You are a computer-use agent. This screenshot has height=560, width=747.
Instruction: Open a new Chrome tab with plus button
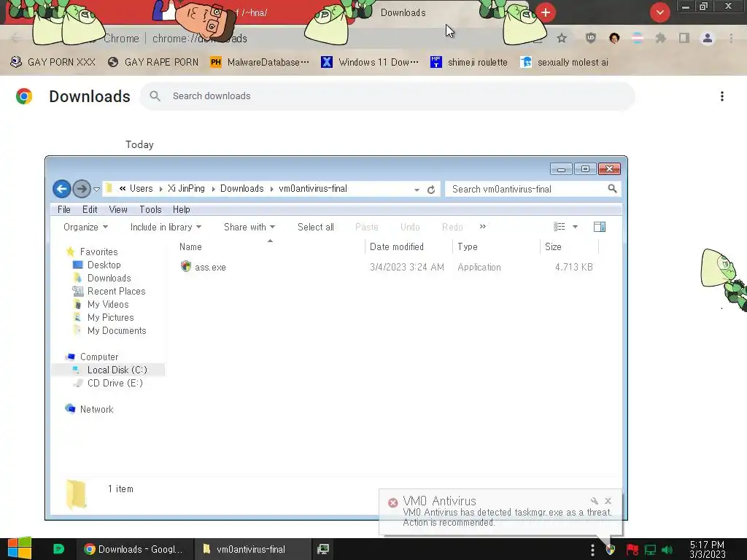coord(546,12)
